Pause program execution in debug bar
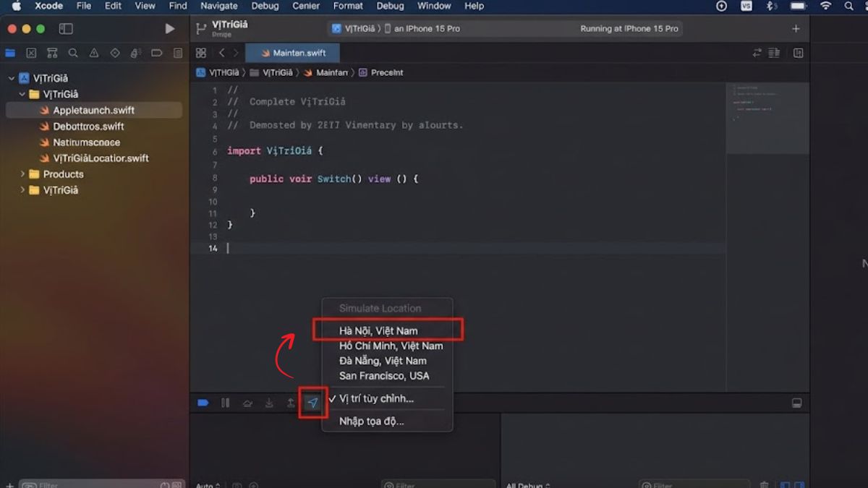The image size is (868, 488). (226, 403)
